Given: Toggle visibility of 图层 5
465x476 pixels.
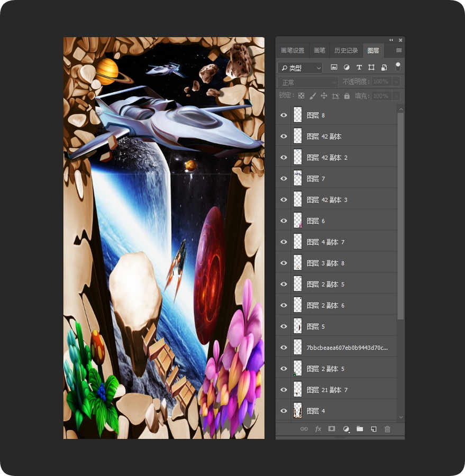Looking at the screenshot, I should click(284, 326).
